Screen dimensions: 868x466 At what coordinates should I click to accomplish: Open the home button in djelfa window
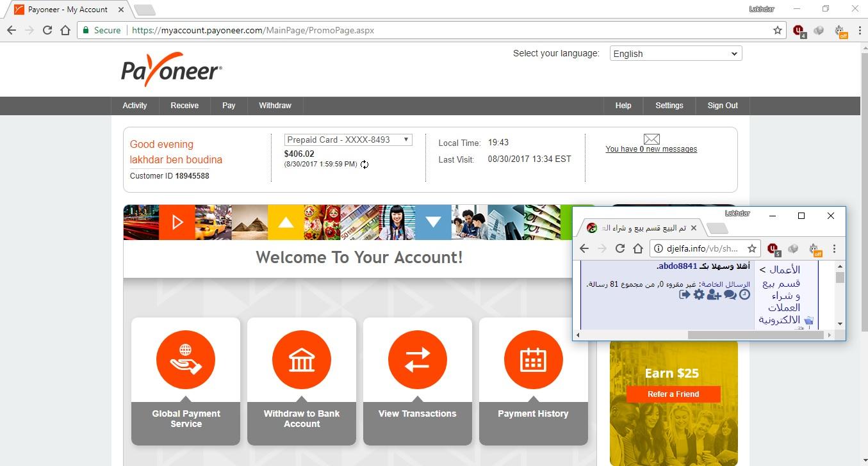[637, 248]
